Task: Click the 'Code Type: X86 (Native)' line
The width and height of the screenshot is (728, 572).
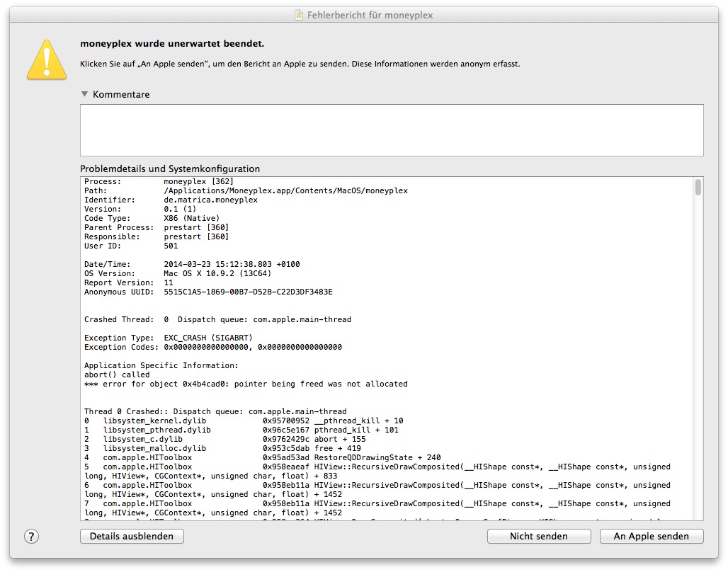Action: pos(152,218)
